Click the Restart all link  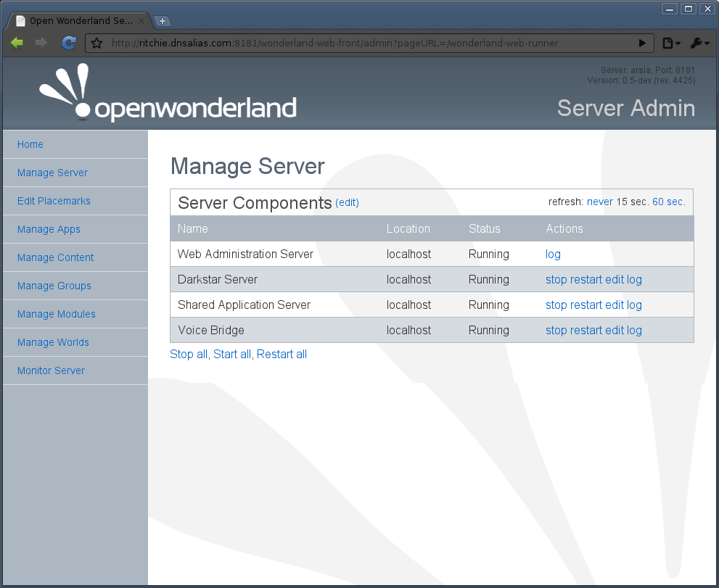coord(282,355)
